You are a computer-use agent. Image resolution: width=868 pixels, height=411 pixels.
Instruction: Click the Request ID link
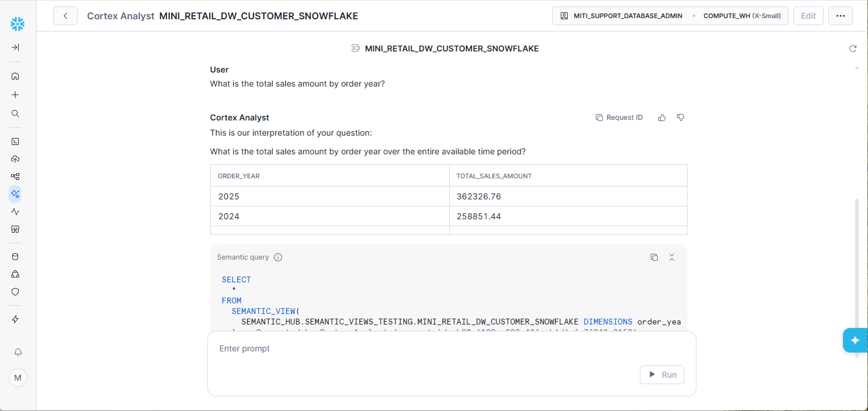click(619, 118)
